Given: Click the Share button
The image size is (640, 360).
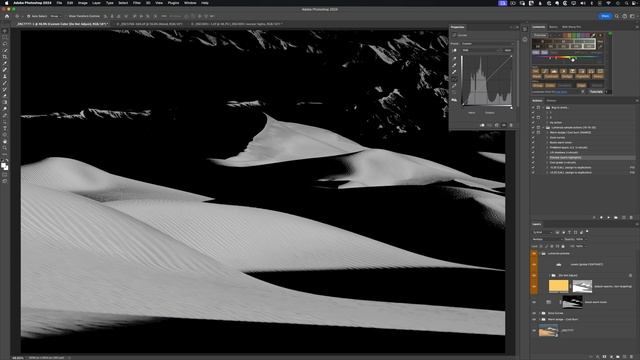Looking at the screenshot, I should 605,16.
